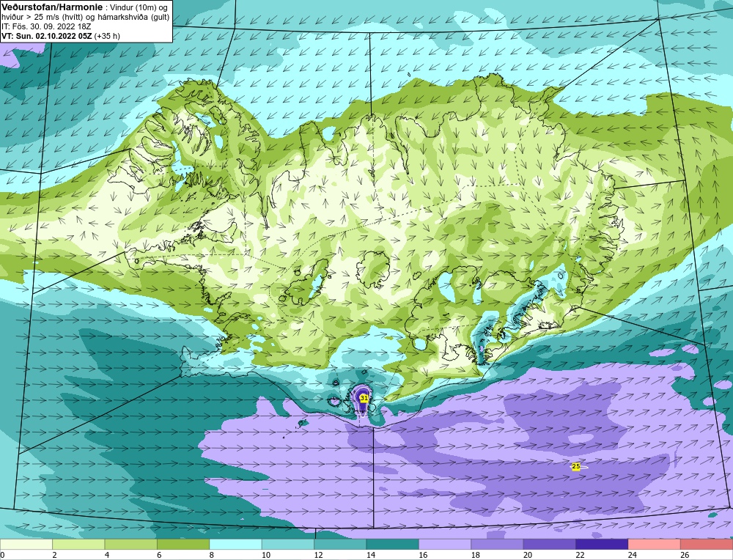Click the 4–6 m/s legend color swatch
Viewport: 733px width, 560px height.
131,545
